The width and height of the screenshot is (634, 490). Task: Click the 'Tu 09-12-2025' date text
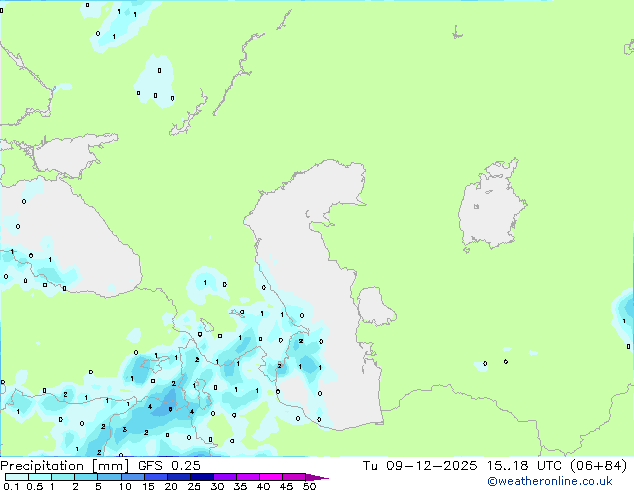click(420, 466)
